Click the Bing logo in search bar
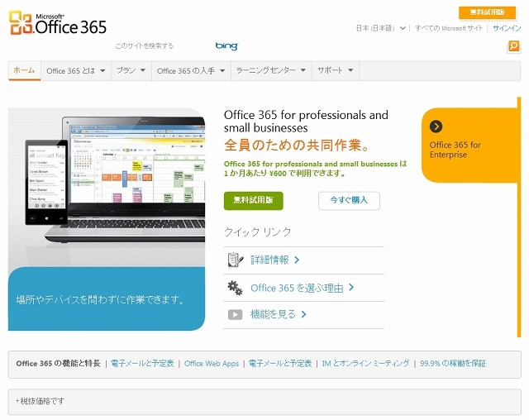The image size is (529, 420). pyautogui.click(x=226, y=45)
